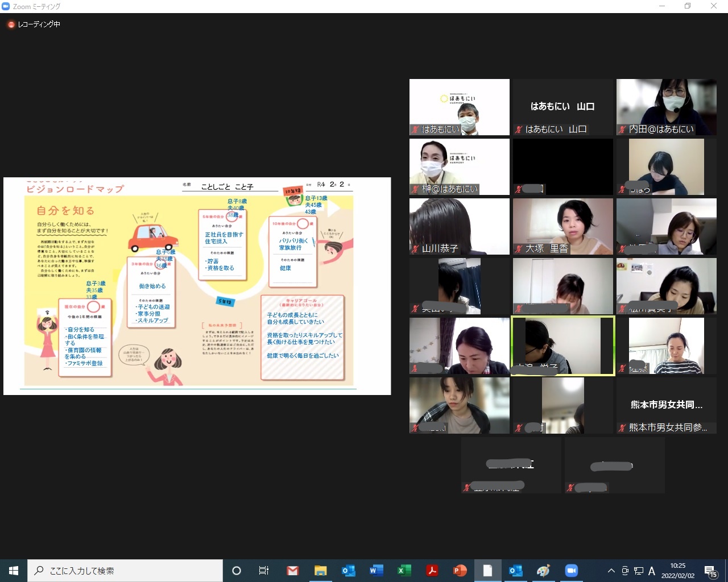This screenshot has width=728, height=582.
Task: Launch File Explorer from the taskbar
Action: [x=321, y=571]
